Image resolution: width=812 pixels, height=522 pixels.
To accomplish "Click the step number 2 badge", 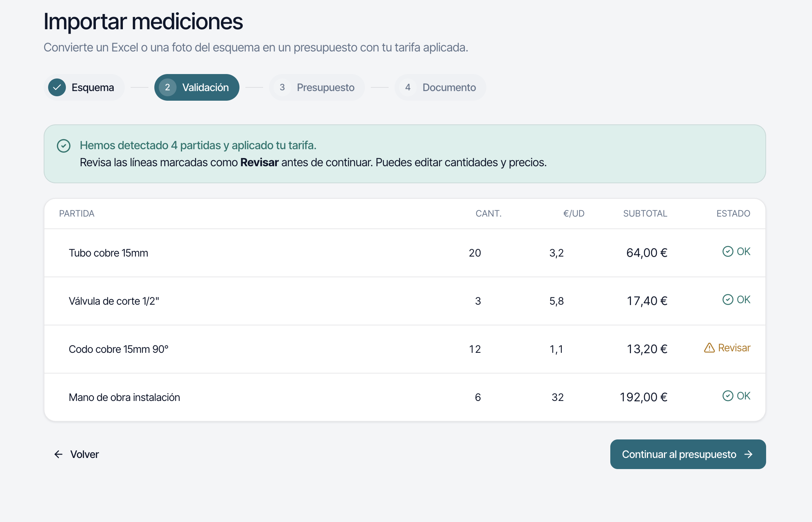I will coord(168,87).
